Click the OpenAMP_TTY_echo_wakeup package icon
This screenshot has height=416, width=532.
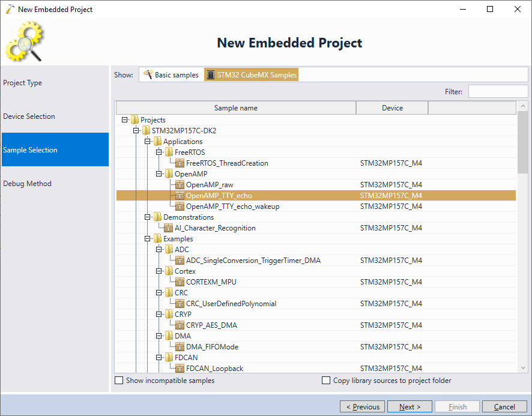click(180, 206)
